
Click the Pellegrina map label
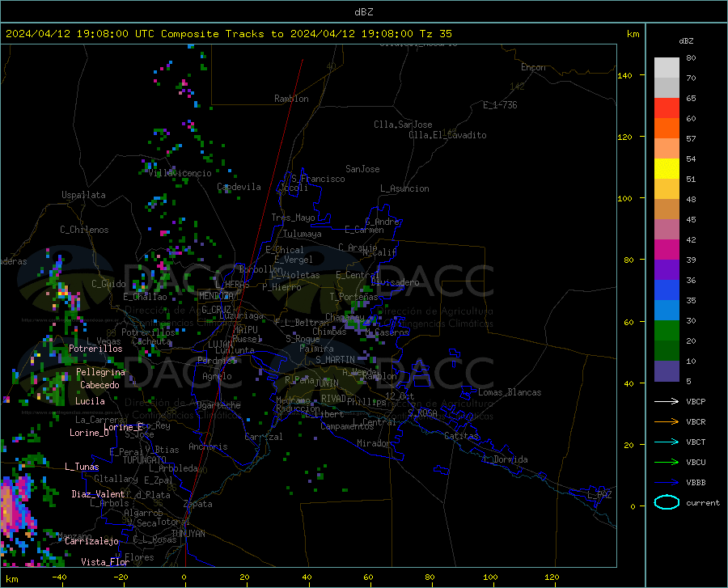click(x=101, y=372)
